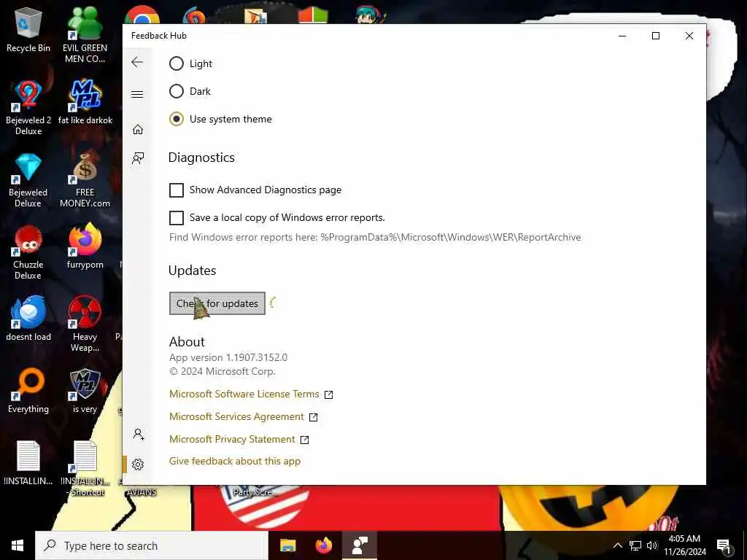Select the fat like darkok shortcut
Viewport: 747px width, 560px height.
pyautogui.click(x=85, y=102)
